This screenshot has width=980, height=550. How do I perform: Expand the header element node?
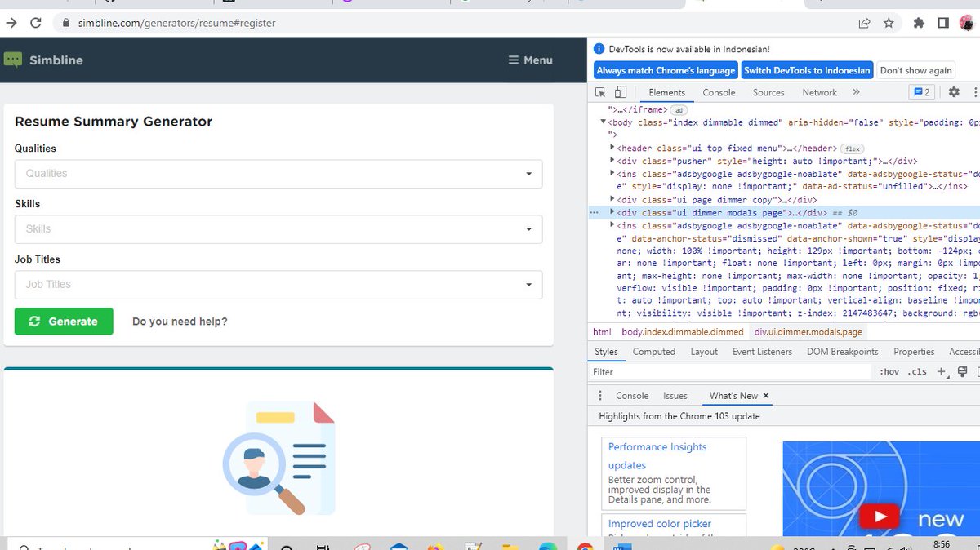tap(612, 148)
